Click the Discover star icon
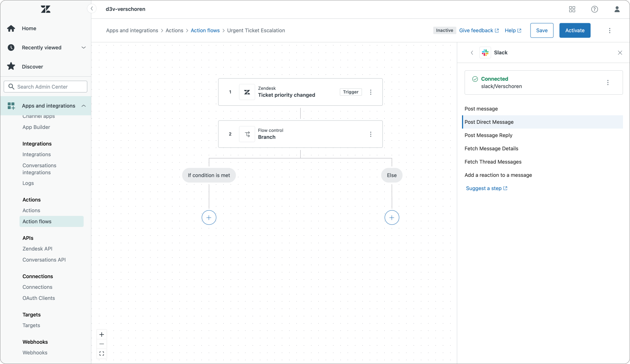Screen dimensions: 630x364 tap(11, 66)
